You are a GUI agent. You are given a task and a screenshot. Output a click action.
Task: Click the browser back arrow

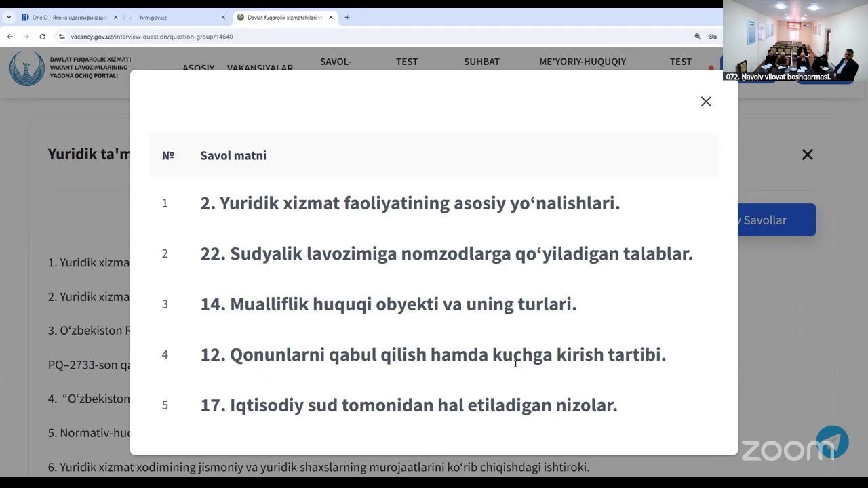9,37
